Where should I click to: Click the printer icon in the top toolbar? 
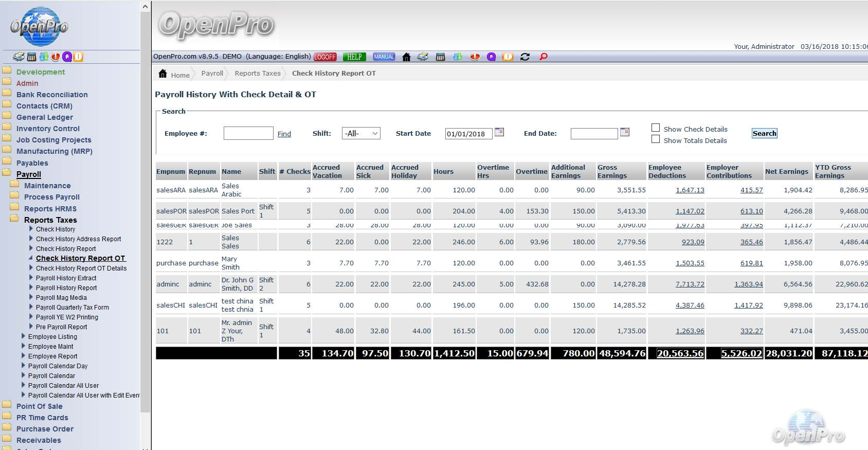423,57
